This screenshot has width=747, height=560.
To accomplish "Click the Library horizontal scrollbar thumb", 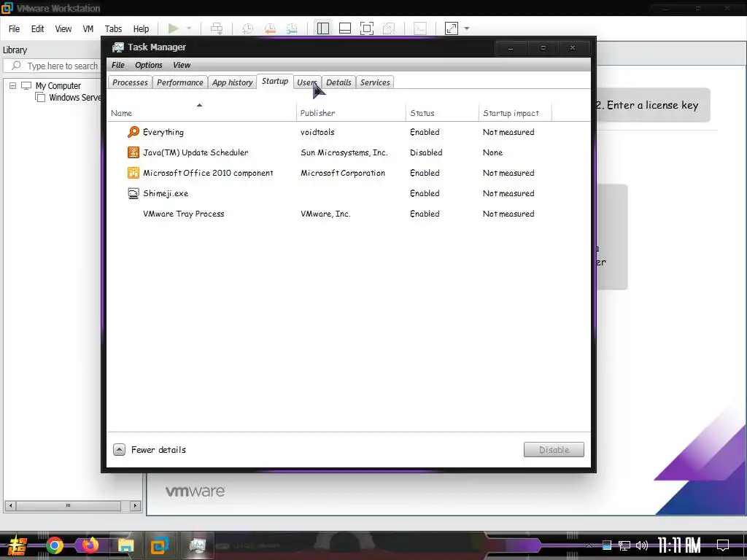I will pyautogui.click(x=68, y=506).
